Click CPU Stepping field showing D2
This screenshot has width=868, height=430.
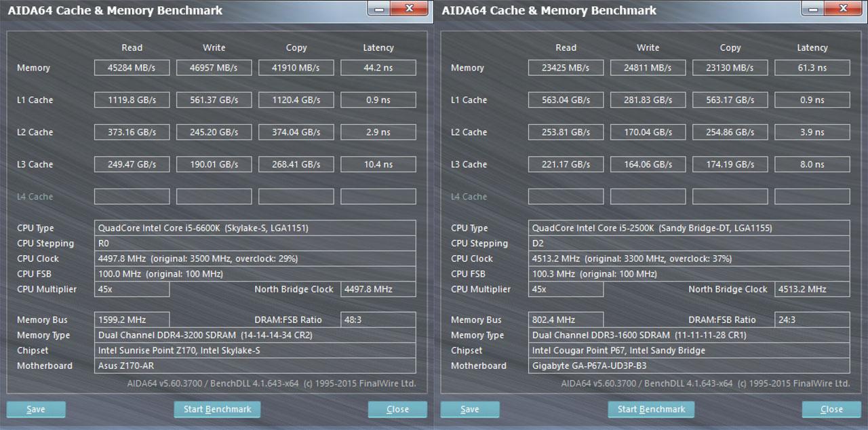[x=689, y=243]
